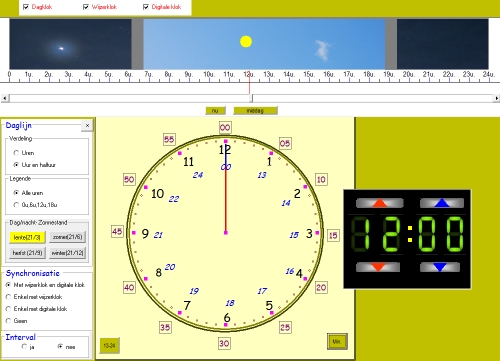Select the Uren radio option
The width and height of the screenshot is (500, 361).
[16, 153]
